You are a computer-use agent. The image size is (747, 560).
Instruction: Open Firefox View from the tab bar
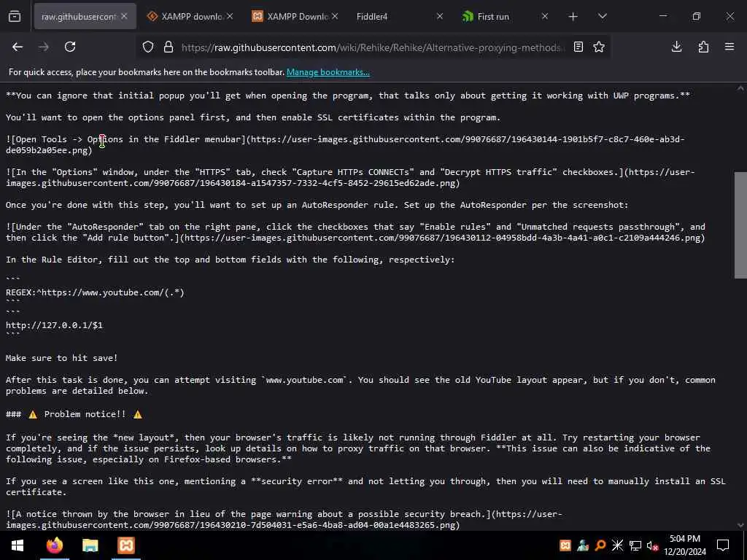(15, 17)
